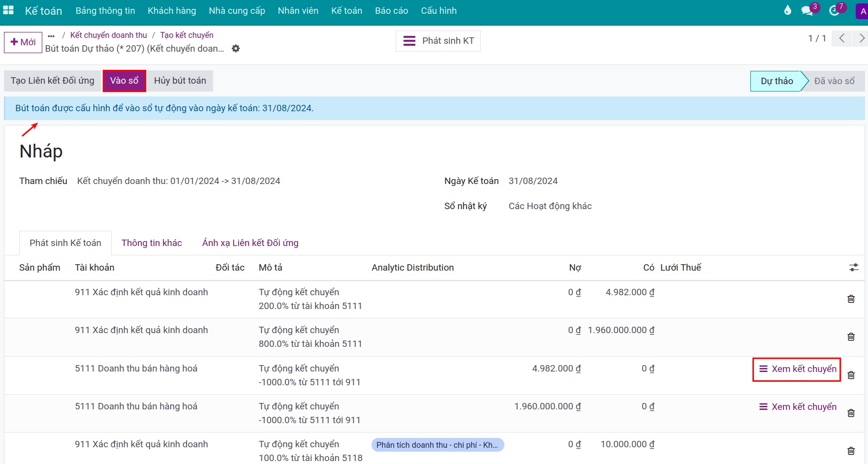Viewport: 868px width, 464px height.
Task: Open the Nhà cung cấp menu
Action: [237, 10]
